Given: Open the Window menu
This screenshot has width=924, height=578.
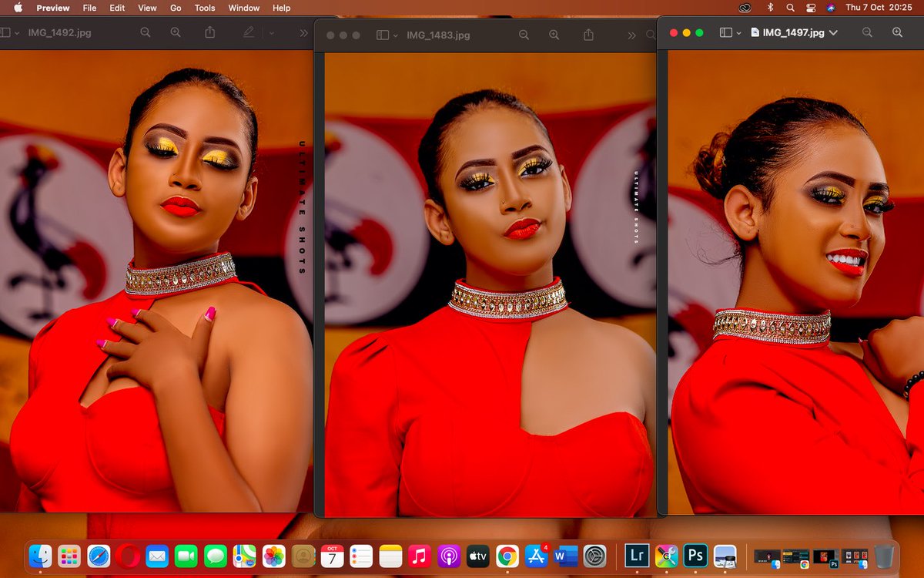Looking at the screenshot, I should point(244,8).
